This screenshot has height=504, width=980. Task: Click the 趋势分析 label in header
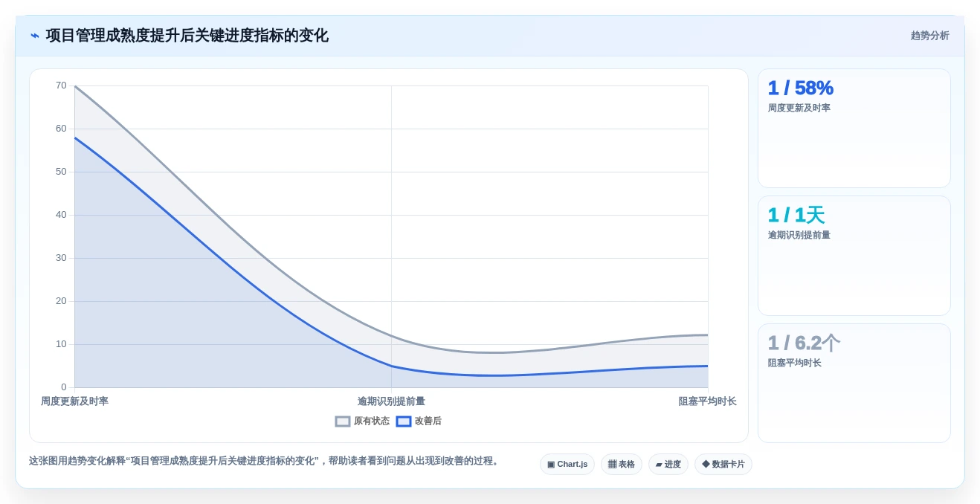(929, 36)
